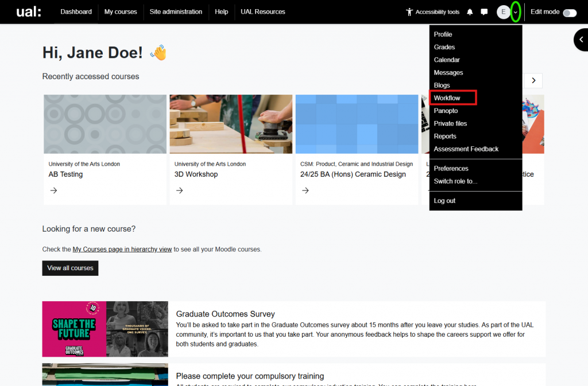The image size is (588, 386).
Task: Click the blue pixelated Ceramic Design thumbnail
Action: 357,124
